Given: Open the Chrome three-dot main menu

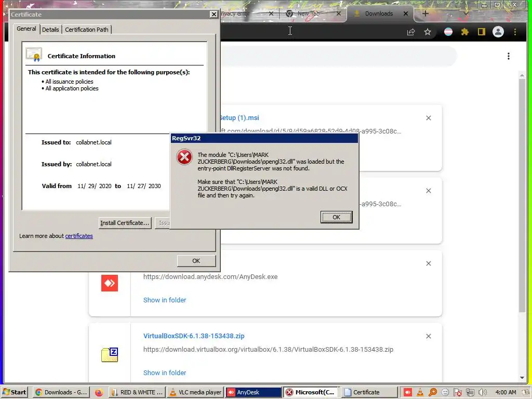Looking at the screenshot, I should point(515,32).
